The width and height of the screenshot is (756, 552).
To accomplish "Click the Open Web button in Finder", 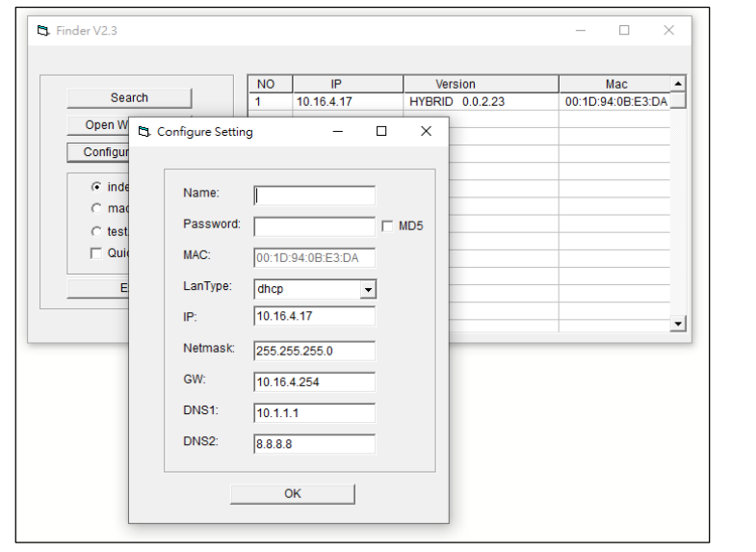I will pos(98,125).
